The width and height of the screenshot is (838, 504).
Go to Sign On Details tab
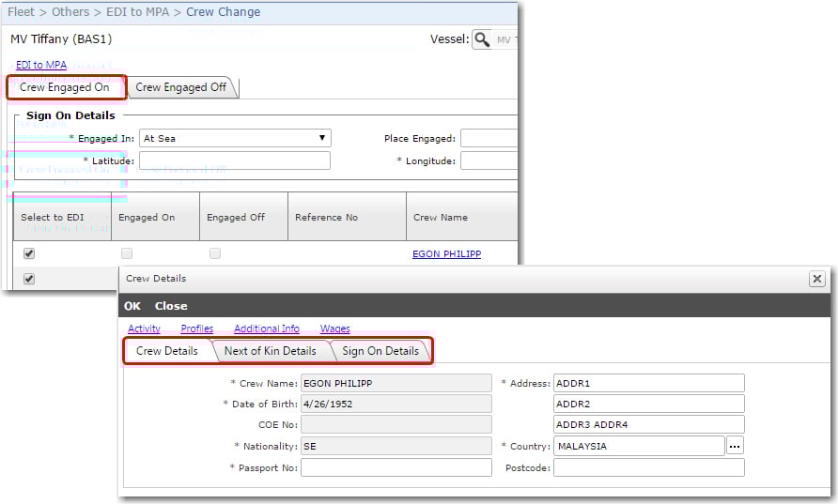(380, 351)
